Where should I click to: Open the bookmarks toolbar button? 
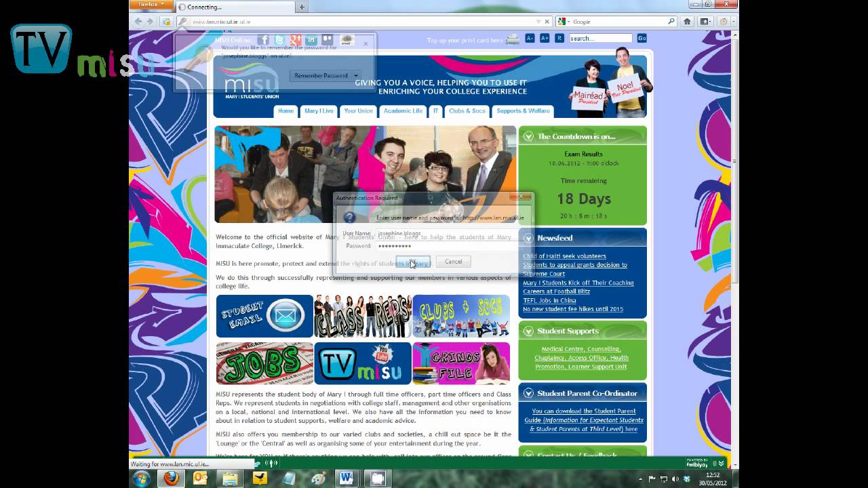pos(705,22)
